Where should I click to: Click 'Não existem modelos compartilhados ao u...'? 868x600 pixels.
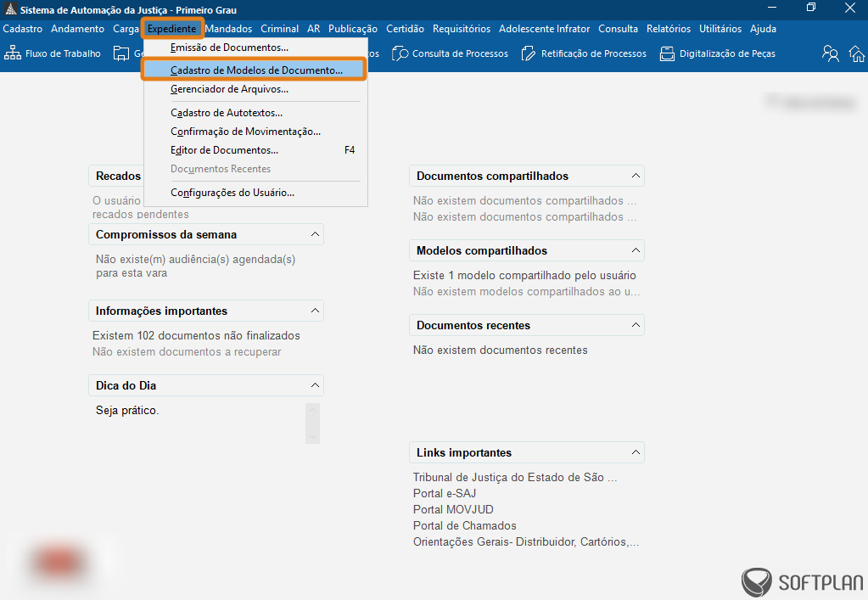(526, 291)
